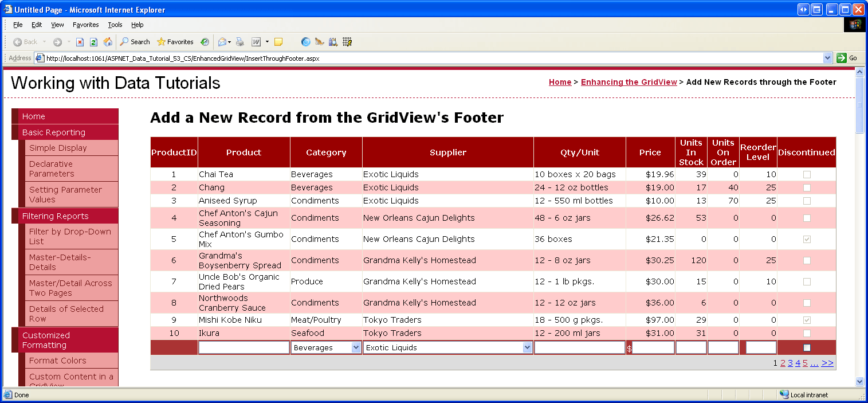Image resolution: width=868 pixels, height=403 pixels.
Task: Open the Search pane in toolbar
Action: point(135,42)
